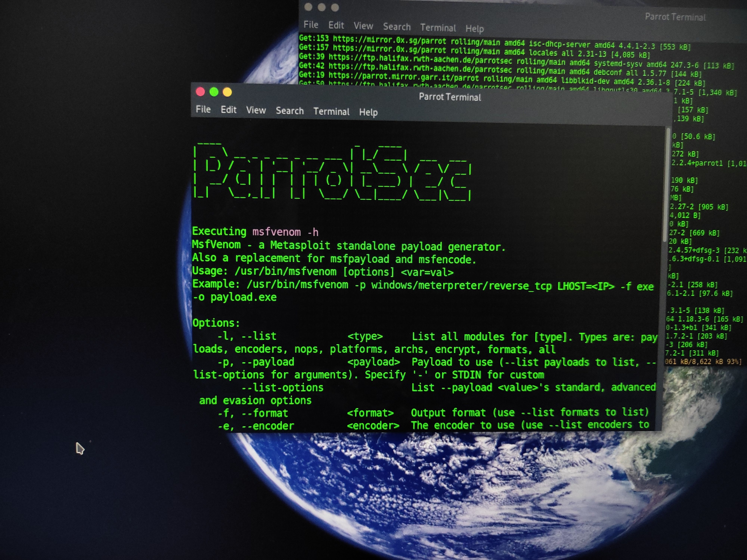This screenshot has width=747, height=560.
Task: Open View menu in the background terminal
Action: tap(363, 26)
